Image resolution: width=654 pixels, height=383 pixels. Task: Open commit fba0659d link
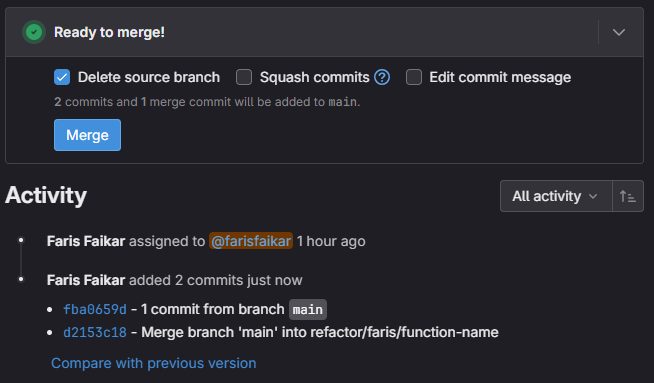point(95,309)
